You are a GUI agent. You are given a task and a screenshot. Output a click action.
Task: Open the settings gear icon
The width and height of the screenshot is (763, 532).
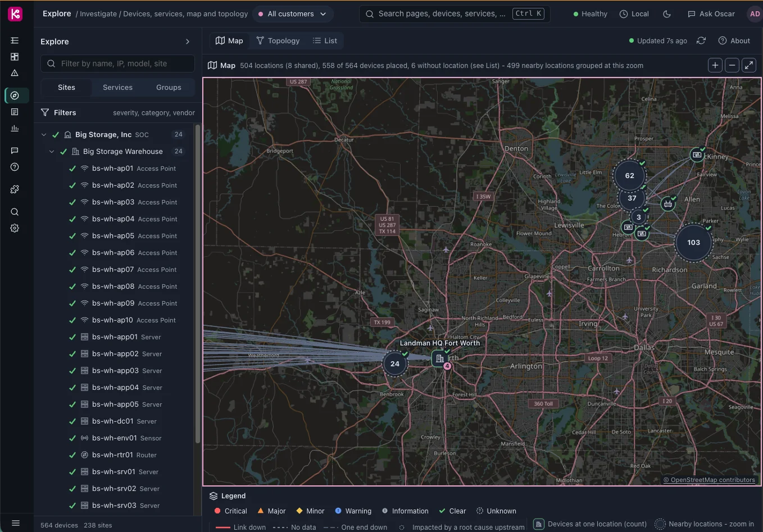pyautogui.click(x=15, y=228)
